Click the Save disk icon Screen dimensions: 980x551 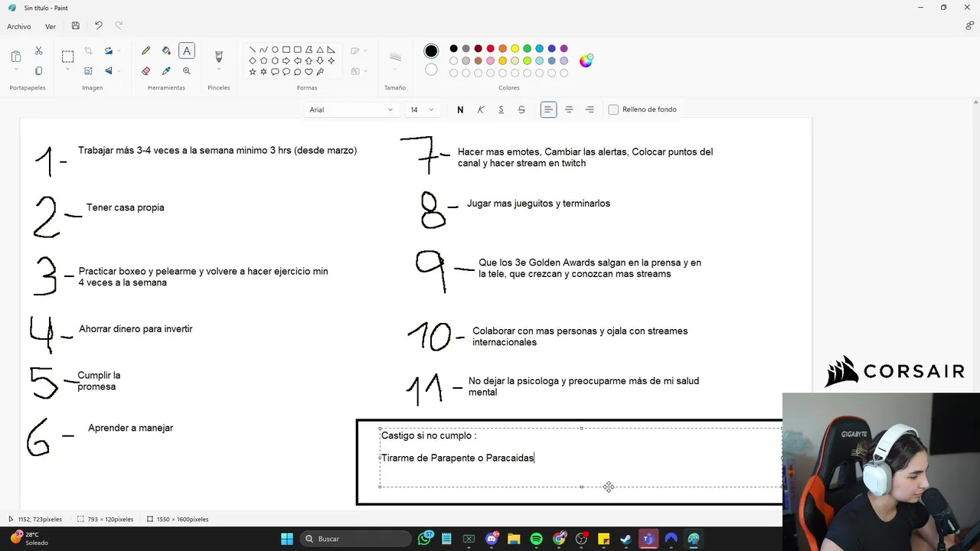pos(75,25)
